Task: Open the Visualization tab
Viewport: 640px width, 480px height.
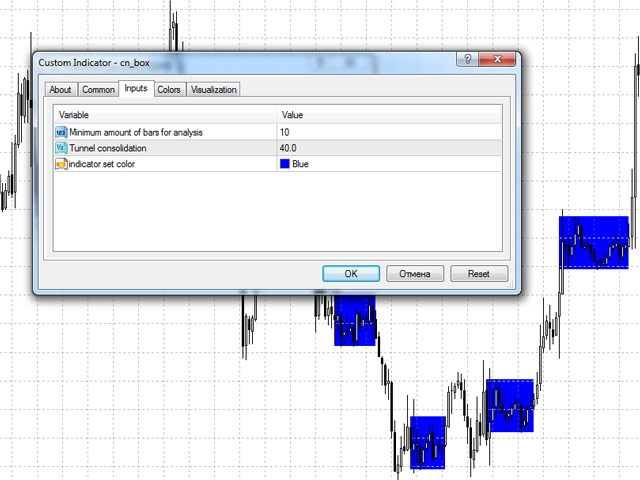Action: point(213,90)
